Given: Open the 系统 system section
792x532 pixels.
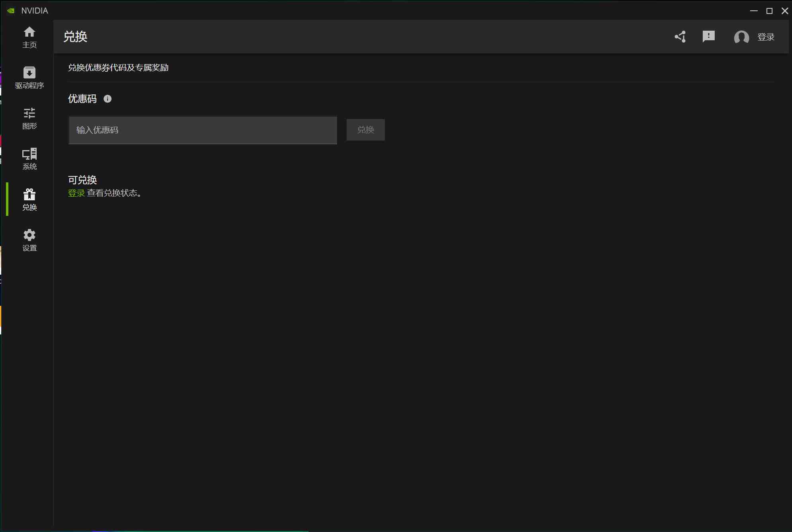Looking at the screenshot, I should click(x=29, y=159).
